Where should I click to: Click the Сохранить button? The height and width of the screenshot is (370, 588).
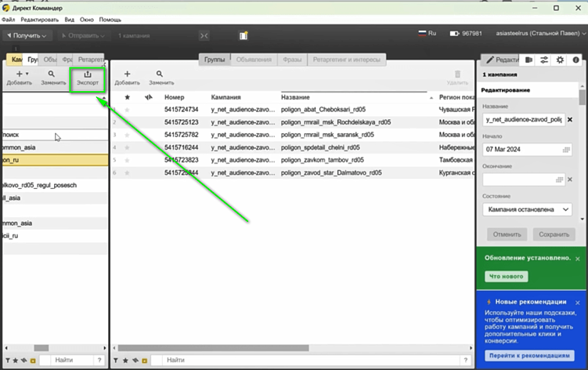coord(554,234)
